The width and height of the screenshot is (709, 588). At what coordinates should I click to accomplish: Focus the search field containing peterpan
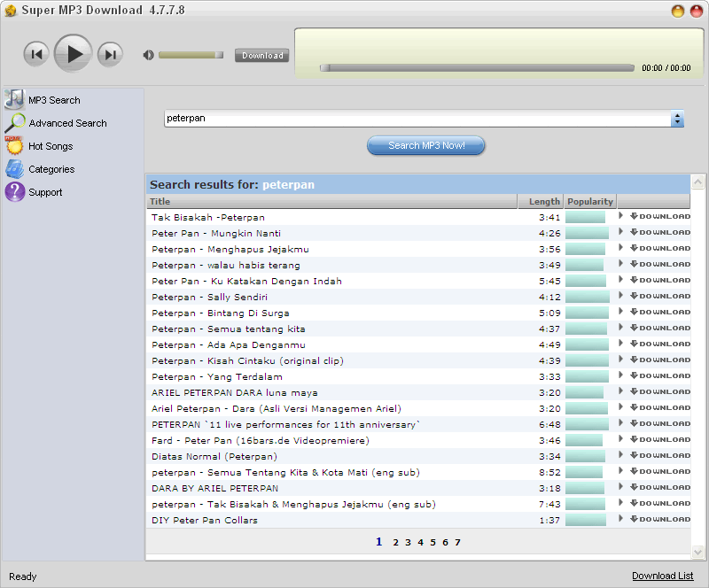click(417, 119)
